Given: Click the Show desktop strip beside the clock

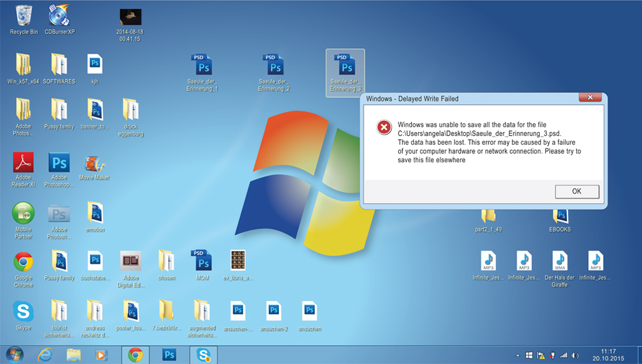Looking at the screenshot, I should tap(639, 355).
